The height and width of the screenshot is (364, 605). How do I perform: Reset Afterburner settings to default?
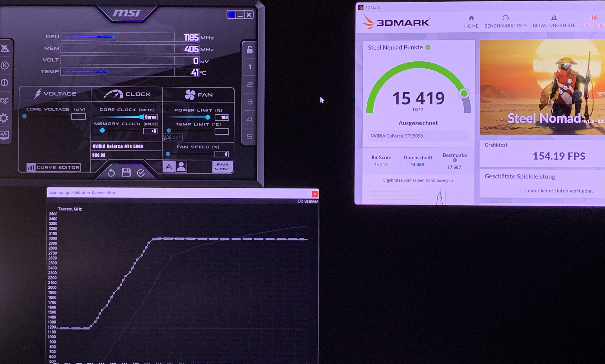(111, 173)
